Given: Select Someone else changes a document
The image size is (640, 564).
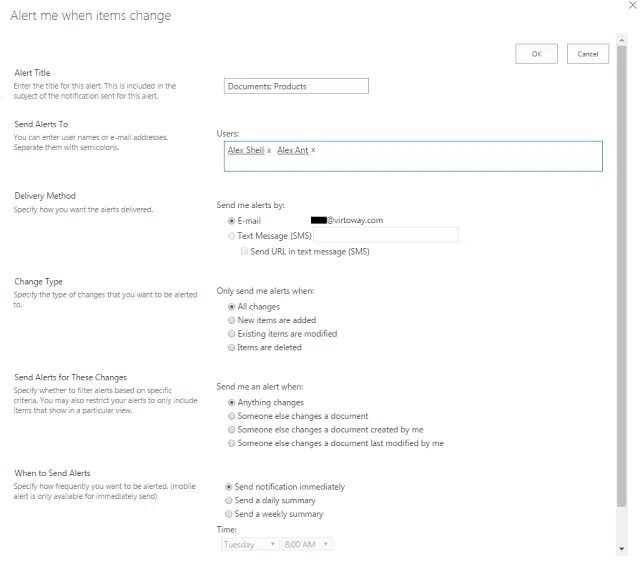Looking at the screenshot, I should [x=231, y=416].
